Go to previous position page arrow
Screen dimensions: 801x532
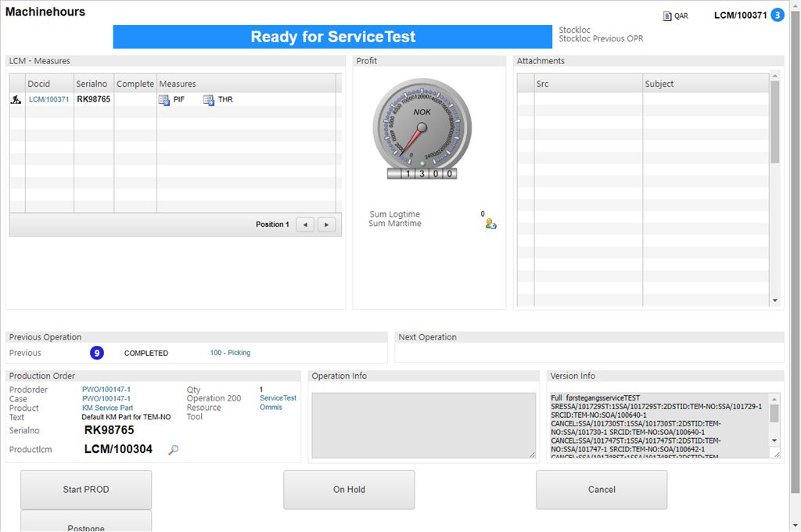point(305,225)
